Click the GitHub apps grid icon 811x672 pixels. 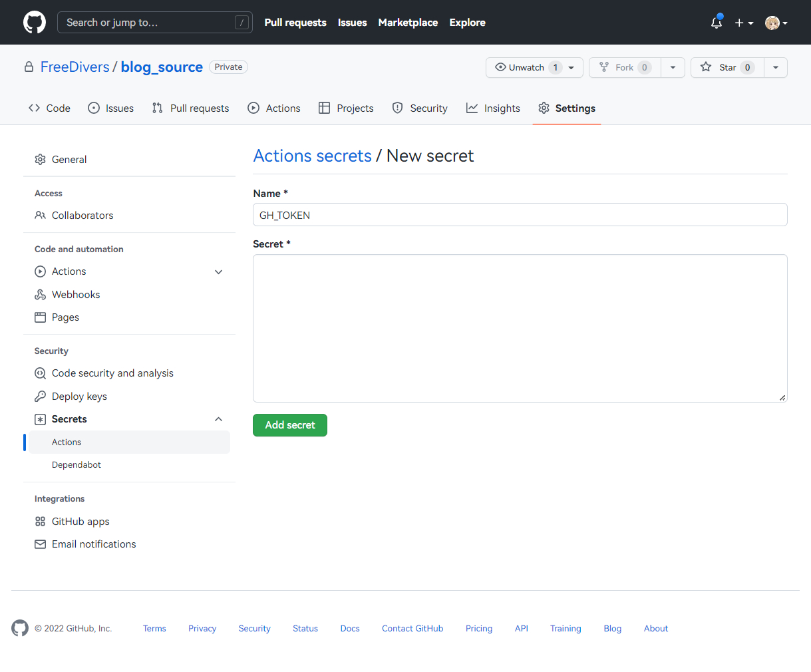[40, 522]
